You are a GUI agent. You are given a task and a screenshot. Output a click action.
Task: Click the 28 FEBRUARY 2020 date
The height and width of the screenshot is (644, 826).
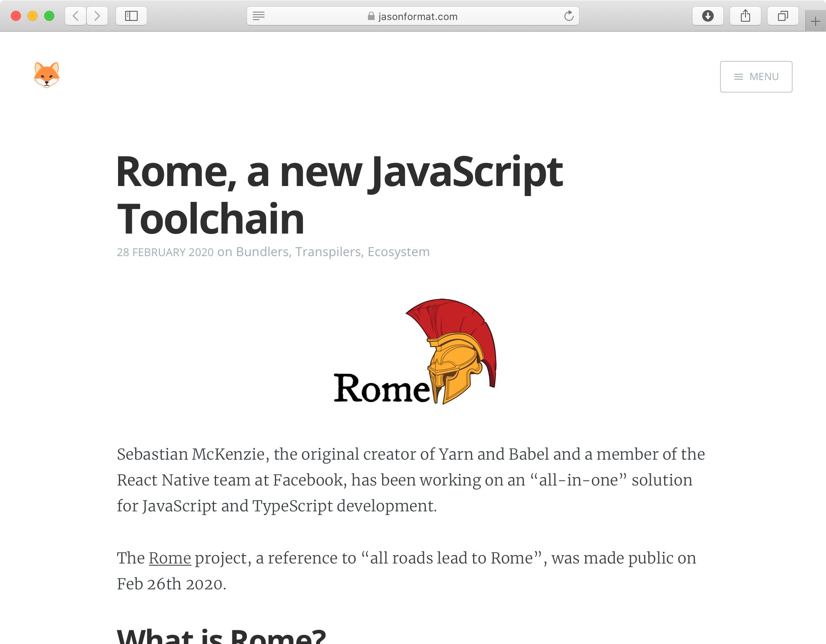click(165, 252)
